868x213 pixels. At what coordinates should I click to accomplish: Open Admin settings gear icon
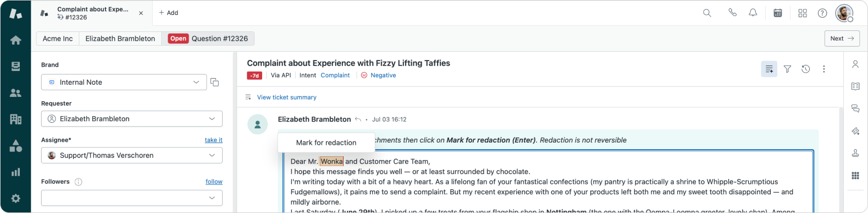[15, 199]
